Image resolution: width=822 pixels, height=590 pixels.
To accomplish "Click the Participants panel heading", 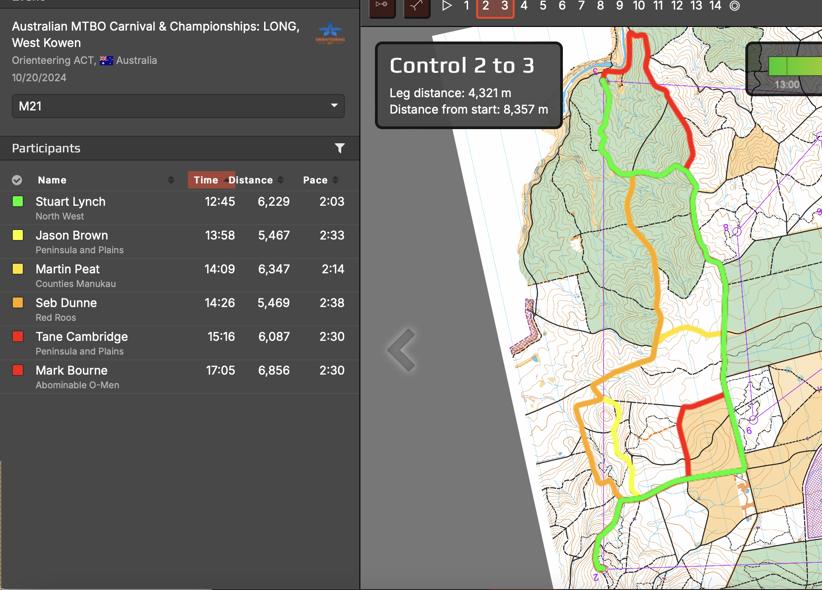I will pyautogui.click(x=46, y=148).
